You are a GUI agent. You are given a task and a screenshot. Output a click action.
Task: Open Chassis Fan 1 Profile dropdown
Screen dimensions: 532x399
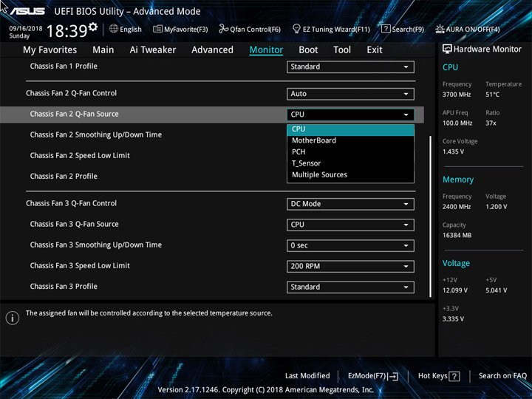point(350,66)
